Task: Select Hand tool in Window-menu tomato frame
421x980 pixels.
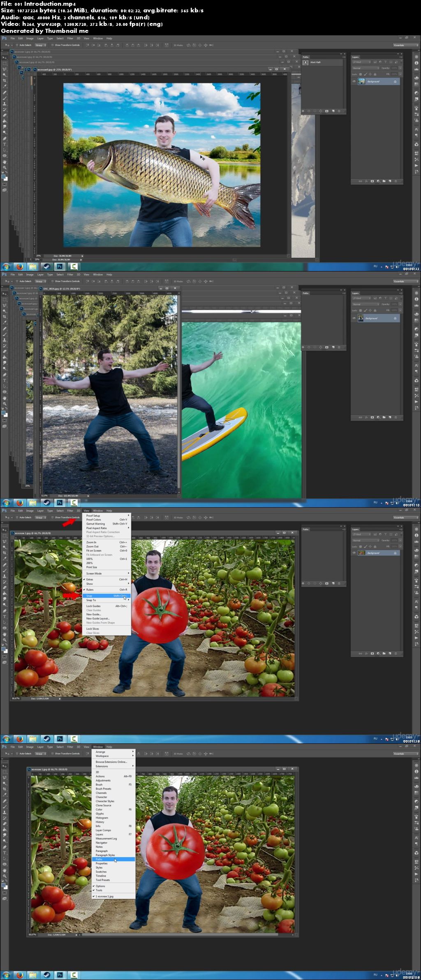Action: 5,870
